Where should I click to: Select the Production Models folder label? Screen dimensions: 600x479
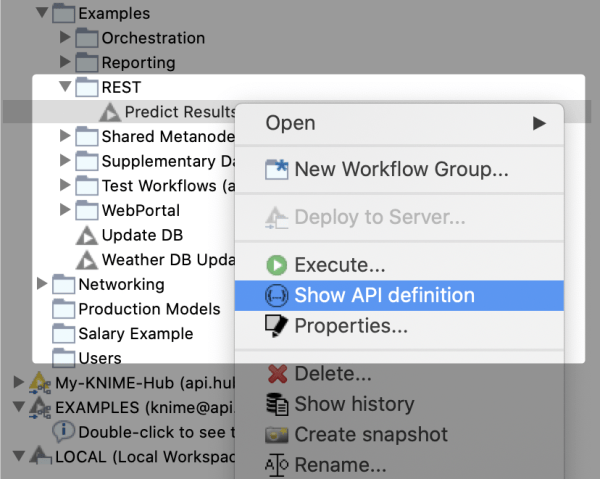click(x=149, y=309)
